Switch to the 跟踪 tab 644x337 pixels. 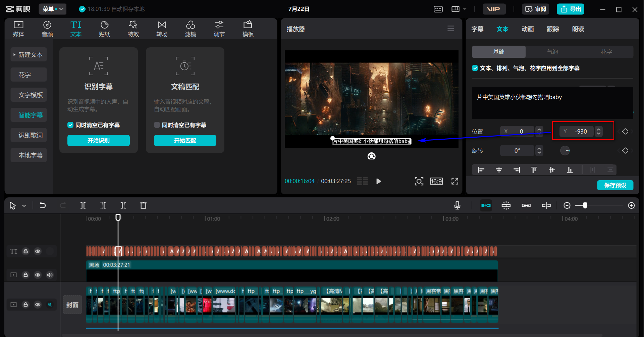coord(553,29)
